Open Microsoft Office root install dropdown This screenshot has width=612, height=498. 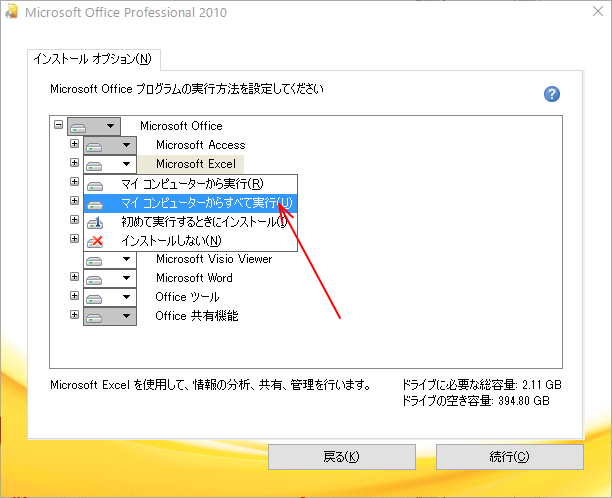[x=94, y=126]
